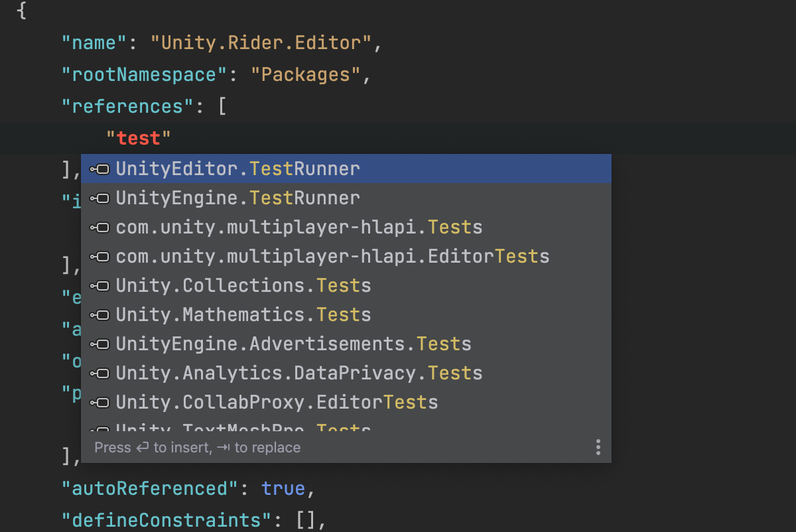Click the "rootNamespace" property key
This screenshot has height=532, width=796.
tap(139, 74)
